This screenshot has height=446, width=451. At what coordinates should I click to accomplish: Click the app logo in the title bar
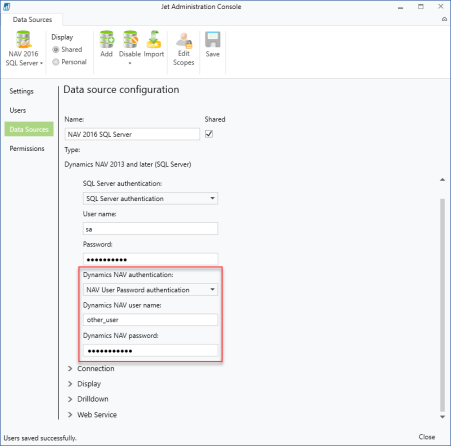(x=6, y=6)
